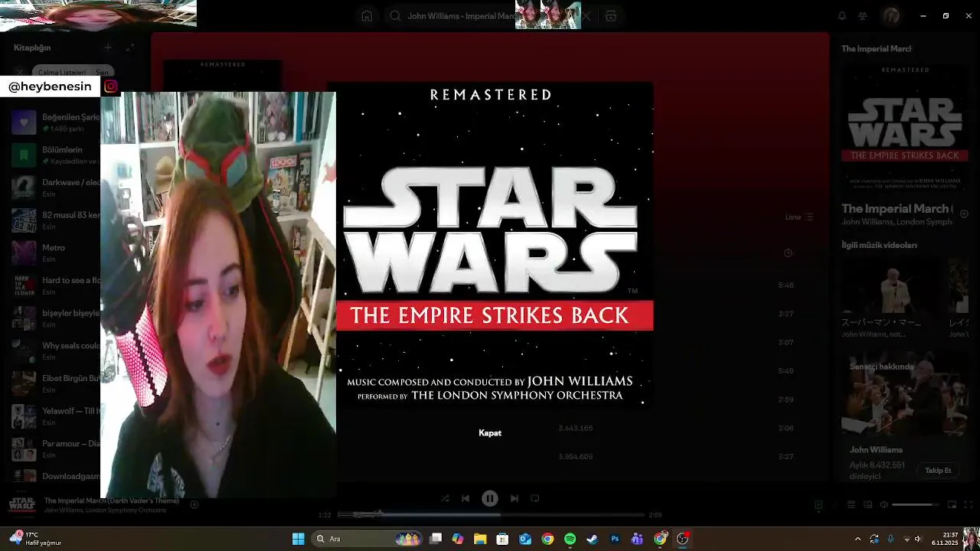Add The Imperial March from the right panel

(965, 214)
